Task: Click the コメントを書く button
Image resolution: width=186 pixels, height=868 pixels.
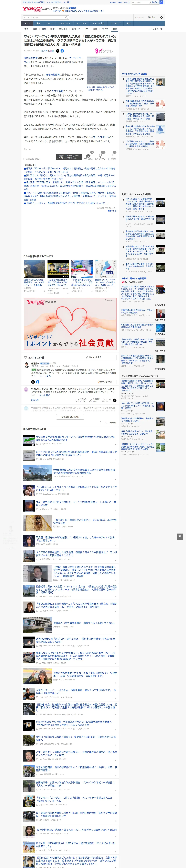Action: coord(93,357)
